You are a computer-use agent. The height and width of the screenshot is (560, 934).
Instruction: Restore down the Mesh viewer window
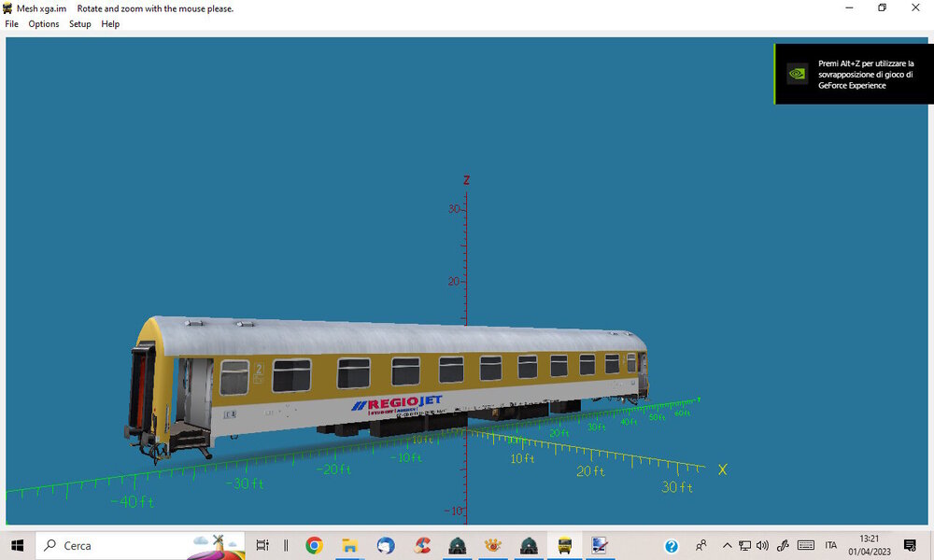883,7
